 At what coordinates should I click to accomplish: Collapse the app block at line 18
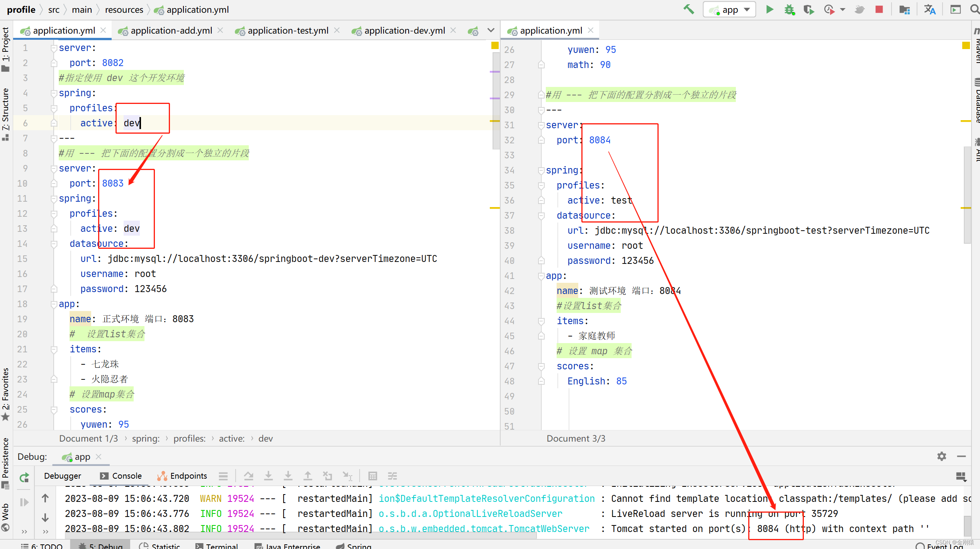tap(54, 304)
